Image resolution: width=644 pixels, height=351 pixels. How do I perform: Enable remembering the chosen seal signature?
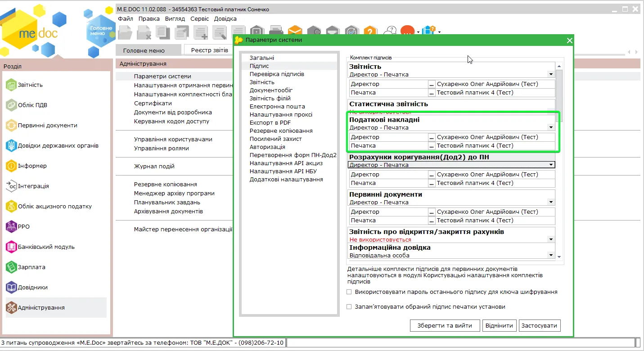(349, 307)
